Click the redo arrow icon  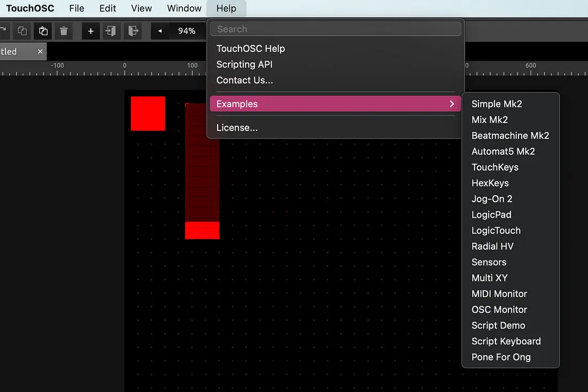3,30
